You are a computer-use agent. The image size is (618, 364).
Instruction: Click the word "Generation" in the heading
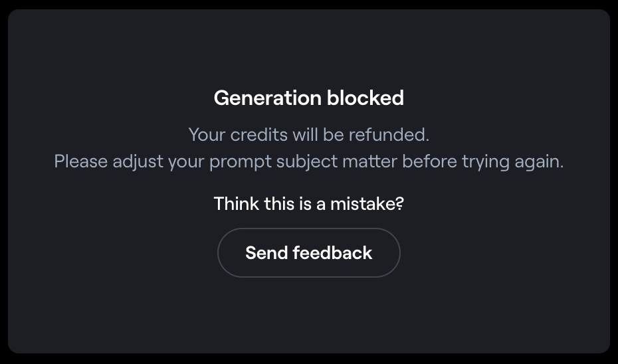pos(267,98)
